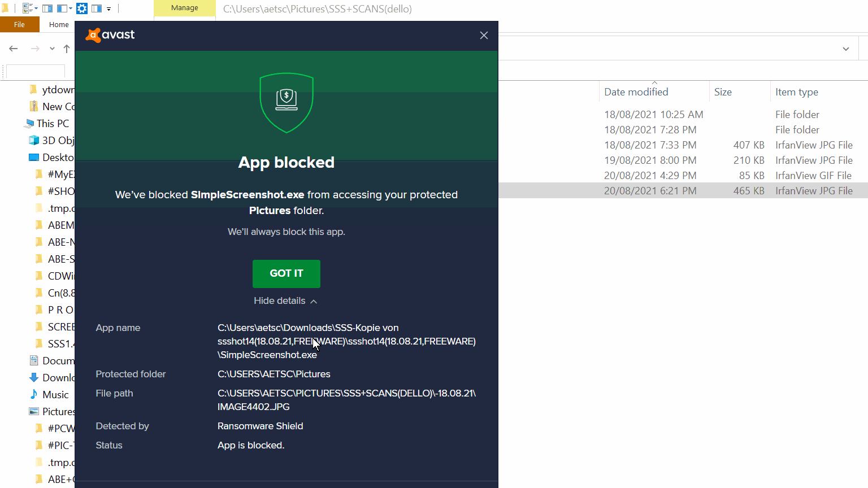This screenshot has width=868, height=488.
Task: Select the 465 KB IrfanView JPG file
Action: point(683,191)
